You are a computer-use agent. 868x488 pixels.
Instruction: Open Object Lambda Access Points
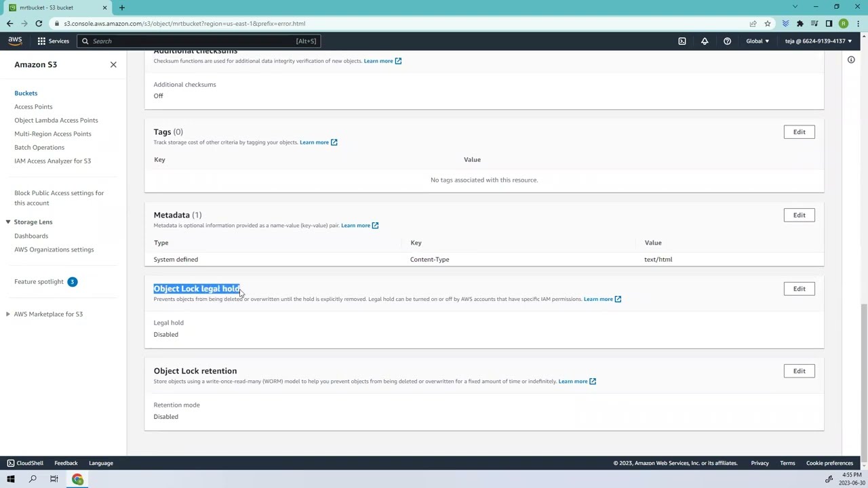pyautogui.click(x=56, y=120)
